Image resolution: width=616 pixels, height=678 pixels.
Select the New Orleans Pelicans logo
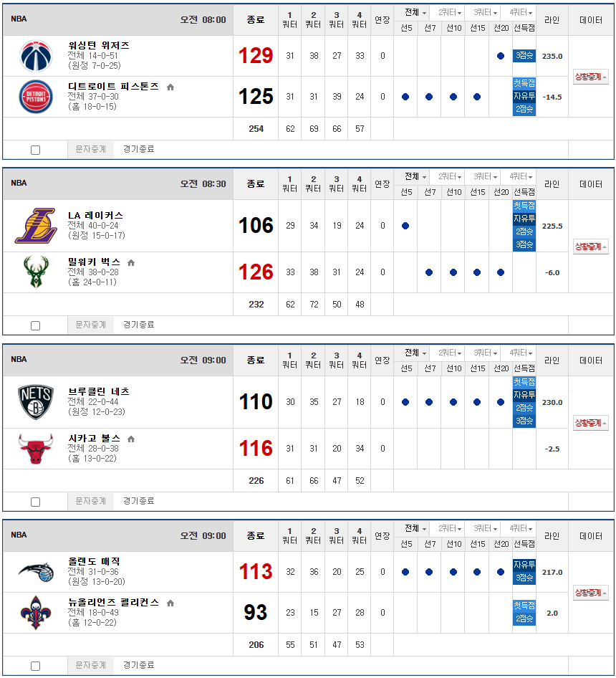point(36,613)
